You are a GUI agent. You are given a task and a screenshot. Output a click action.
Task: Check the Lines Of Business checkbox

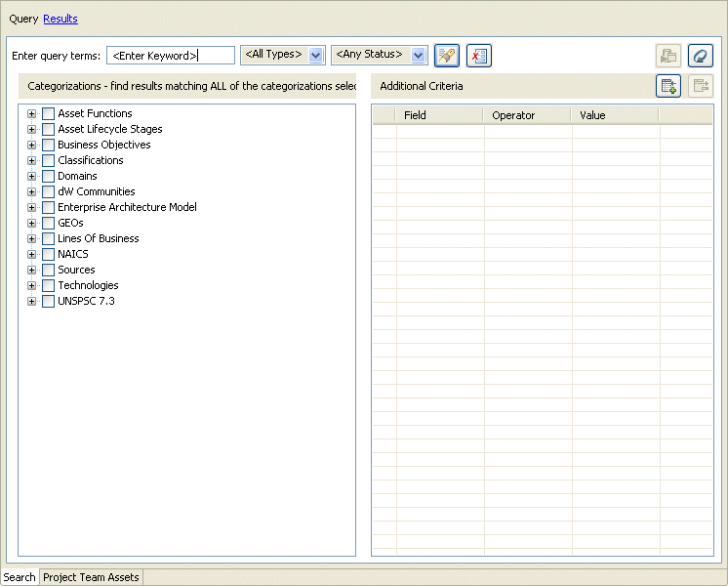click(48, 238)
